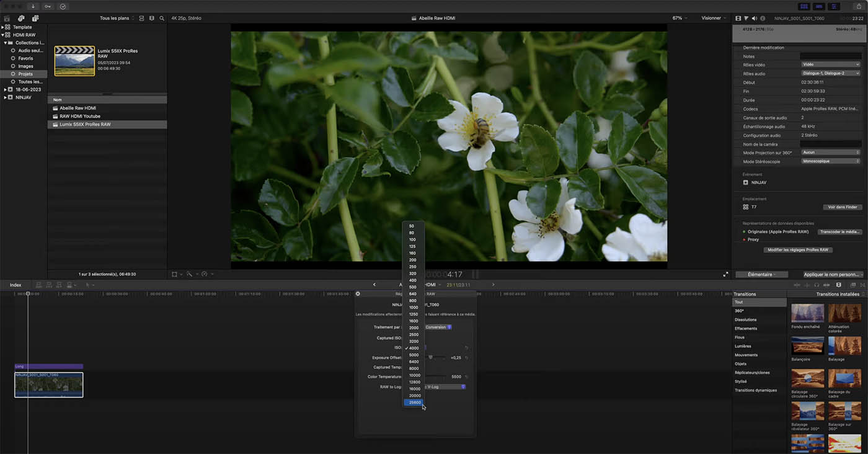
Task: Toggle clip grouping icon in browser
Action: click(x=141, y=18)
